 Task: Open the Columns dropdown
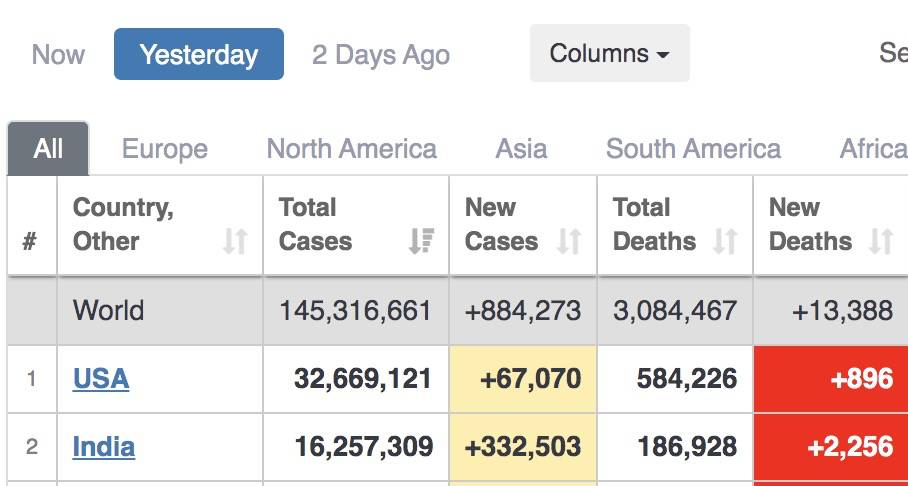[x=609, y=53]
